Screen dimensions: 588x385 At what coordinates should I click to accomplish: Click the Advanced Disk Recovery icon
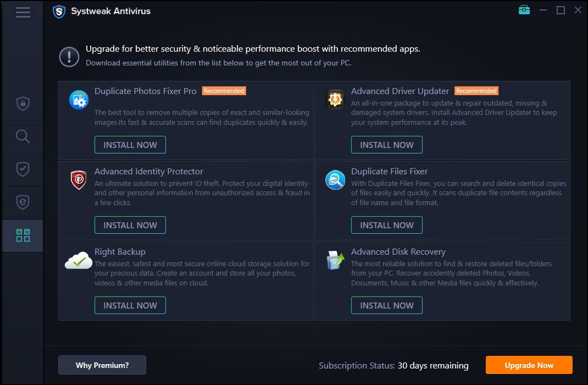(335, 260)
